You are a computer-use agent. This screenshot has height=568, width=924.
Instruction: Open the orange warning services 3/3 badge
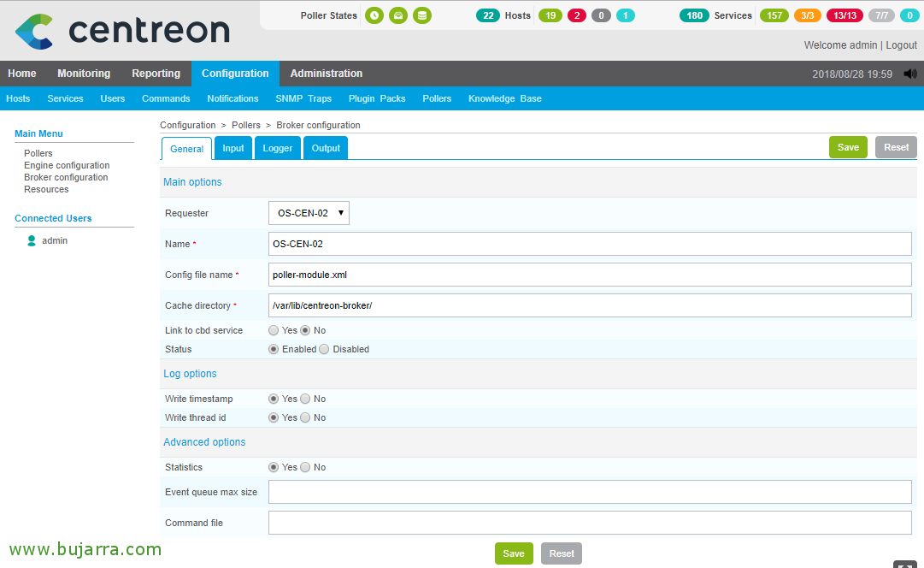[x=807, y=15]
